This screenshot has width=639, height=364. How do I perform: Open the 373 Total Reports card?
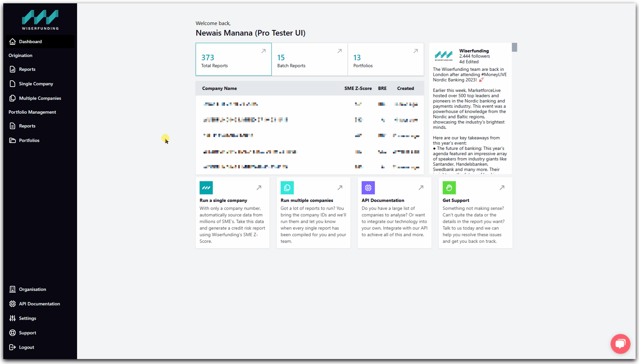(234, 59)
